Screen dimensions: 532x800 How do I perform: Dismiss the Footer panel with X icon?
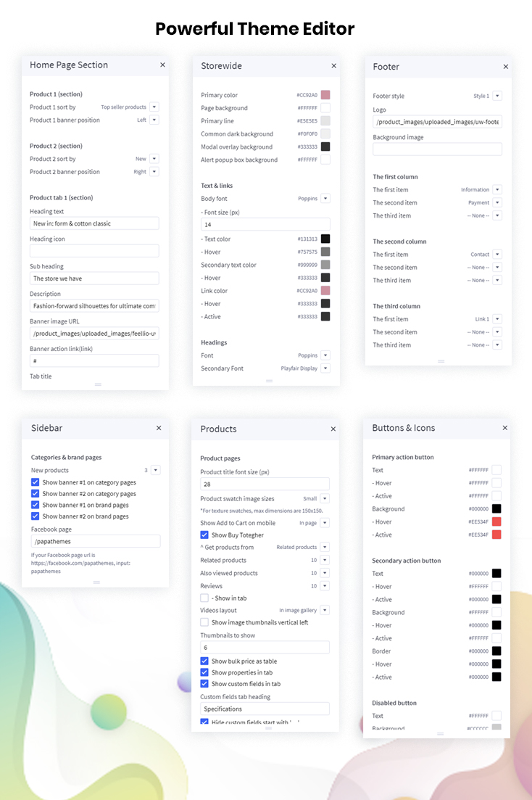pyautogui.click(x=505, y=67)
